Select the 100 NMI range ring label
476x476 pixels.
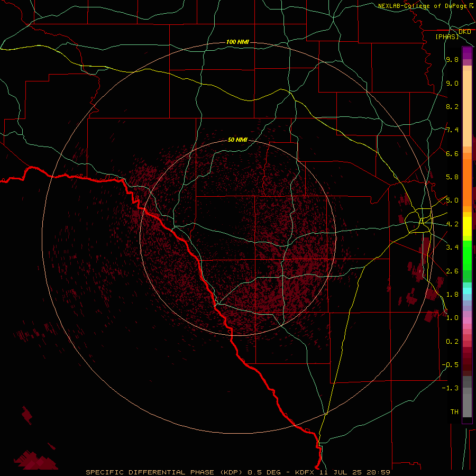coord(237,42)
